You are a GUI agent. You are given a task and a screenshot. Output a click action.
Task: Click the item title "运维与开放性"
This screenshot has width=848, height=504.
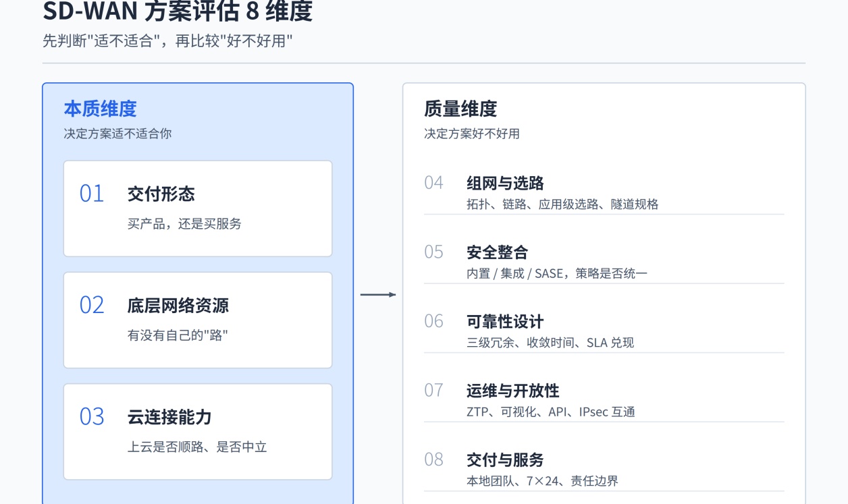click(x=513, y=391)
